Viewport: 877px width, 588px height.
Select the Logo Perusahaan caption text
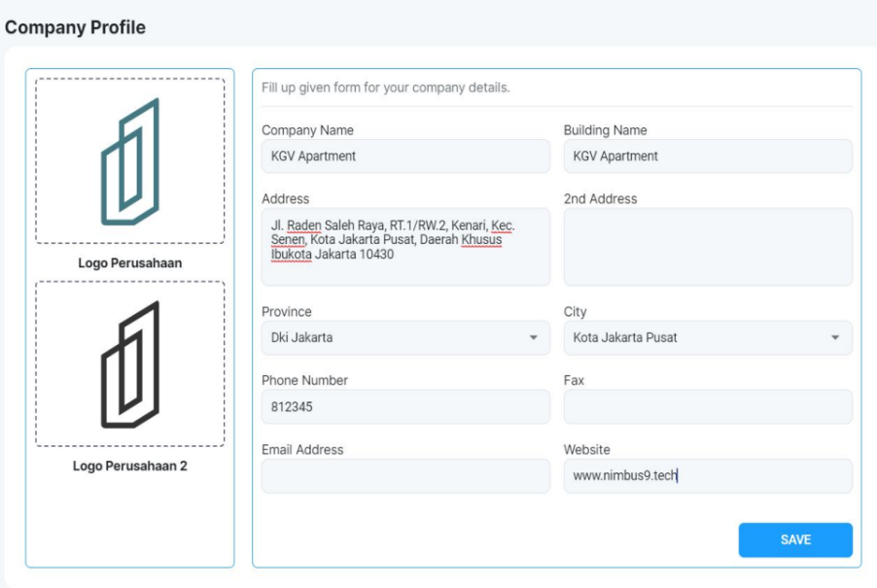(x=130, y=262)
